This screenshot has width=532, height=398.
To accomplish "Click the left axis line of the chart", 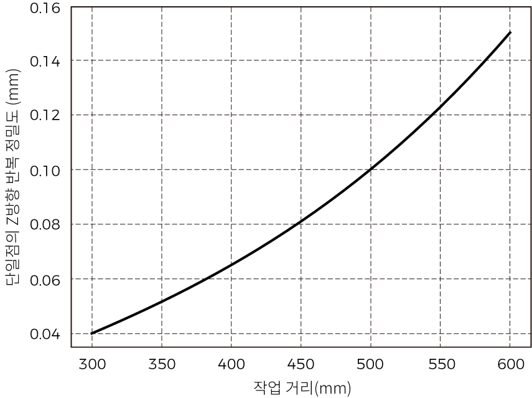I will coord(70,176).
